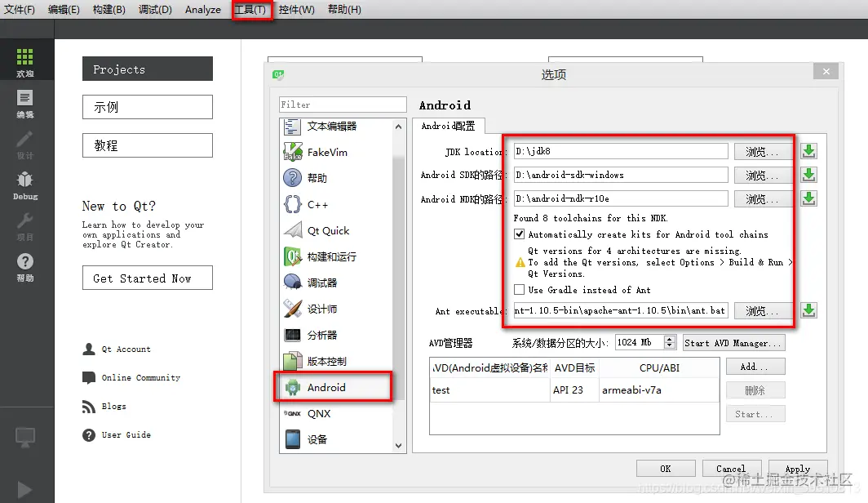
Task: Open the File (文件) menu
Action: 20,10
